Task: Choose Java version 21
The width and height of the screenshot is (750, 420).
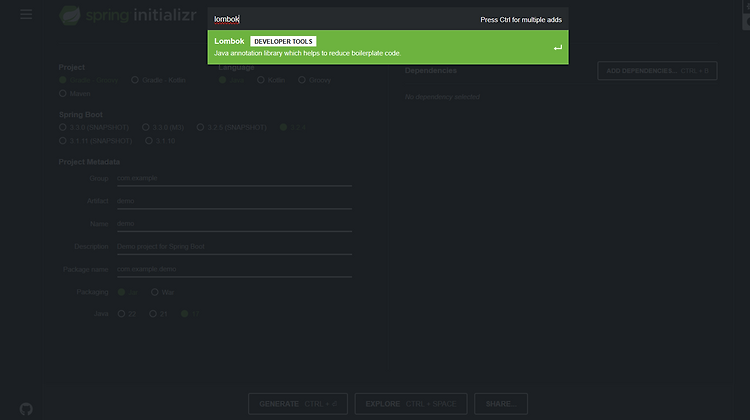Action: coord(158,314)
